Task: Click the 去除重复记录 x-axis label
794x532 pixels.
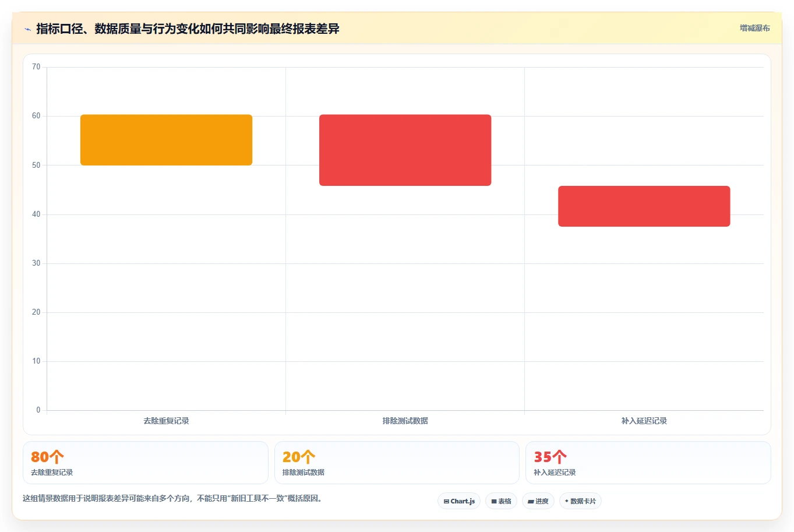Action: 166,421
